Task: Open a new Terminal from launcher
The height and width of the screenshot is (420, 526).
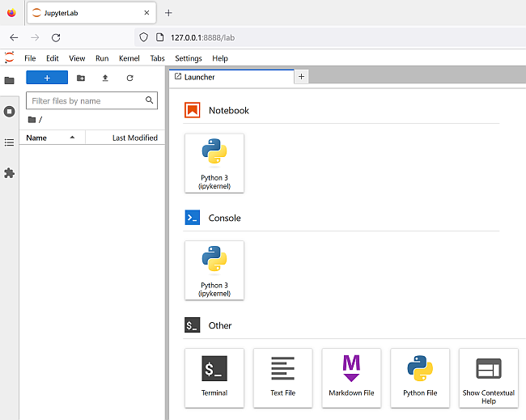Action: click(x=214, y=378)
